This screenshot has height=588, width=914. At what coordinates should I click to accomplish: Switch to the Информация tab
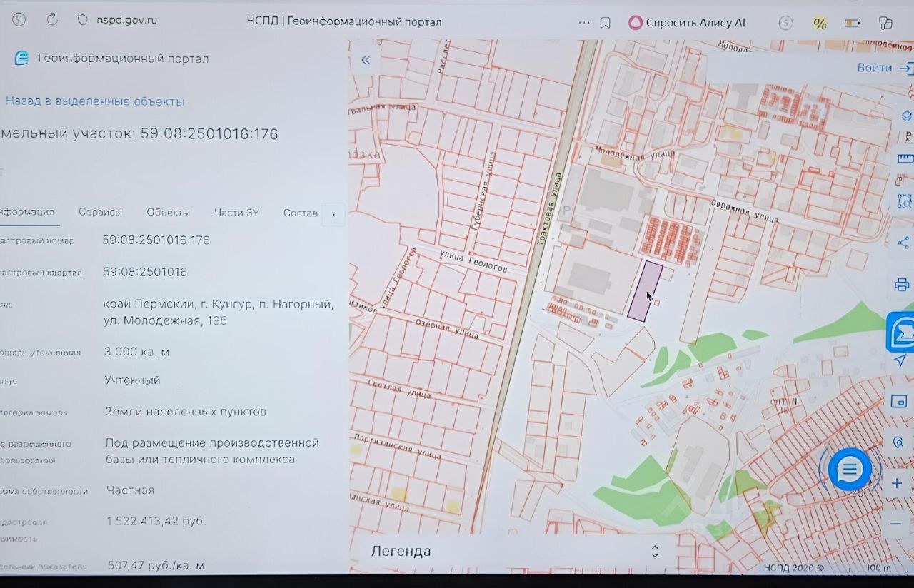[27, 212]
